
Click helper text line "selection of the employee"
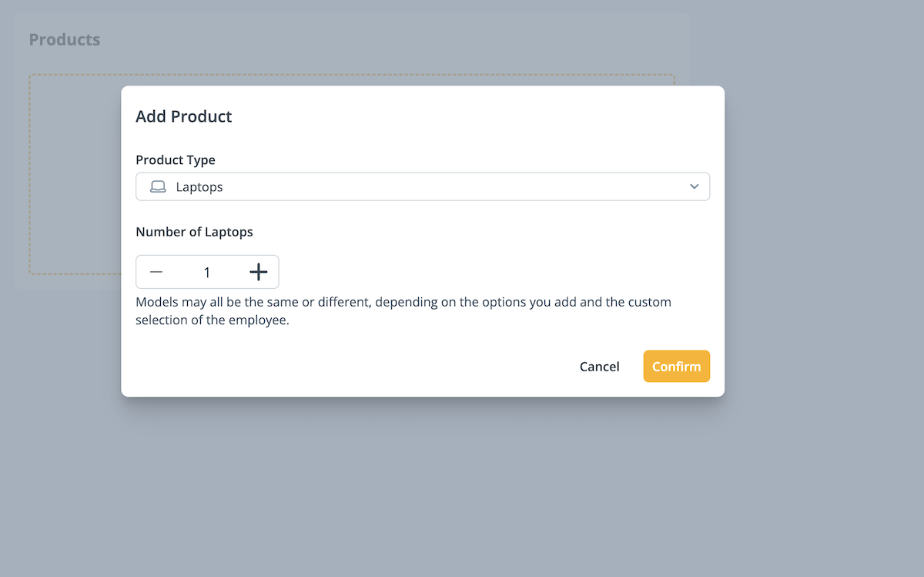[212, 320]
